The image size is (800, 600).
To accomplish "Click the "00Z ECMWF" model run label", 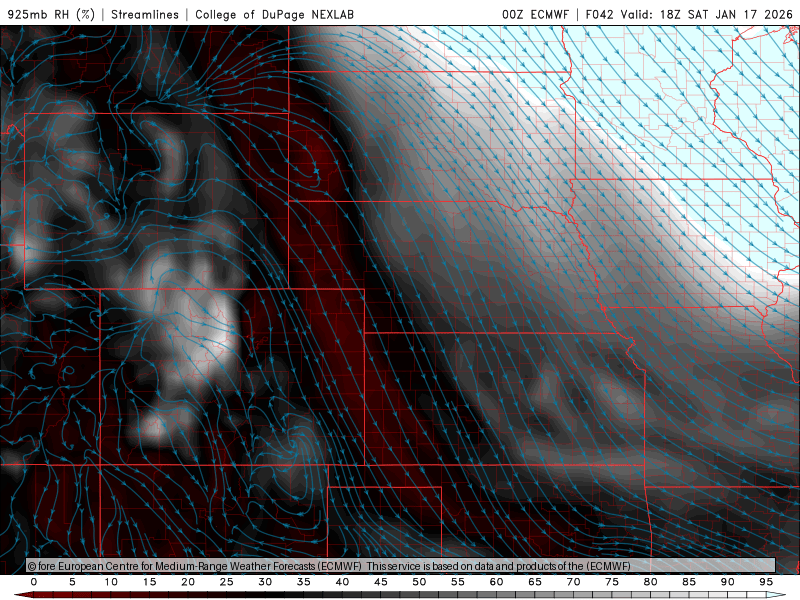I will pyautogui.click(x=535, y=14).
